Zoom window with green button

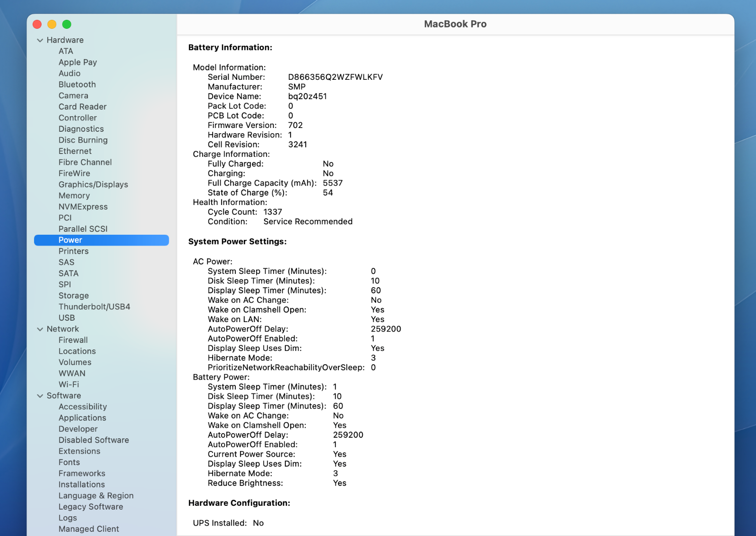(x=67, y=24)
